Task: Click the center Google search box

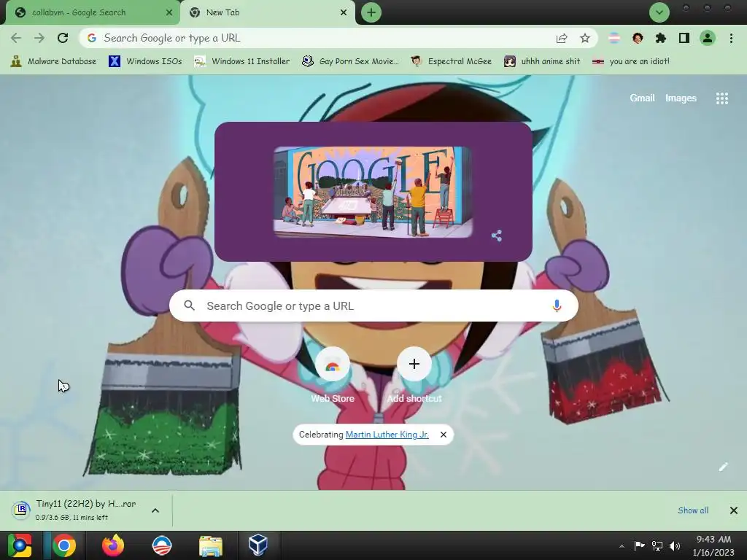Action: [x=373, y=306]
